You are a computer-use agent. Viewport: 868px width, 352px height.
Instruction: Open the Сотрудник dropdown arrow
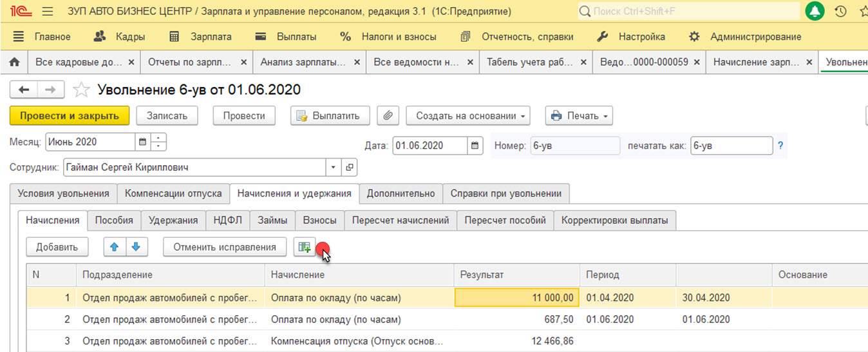tap(334, 167)
